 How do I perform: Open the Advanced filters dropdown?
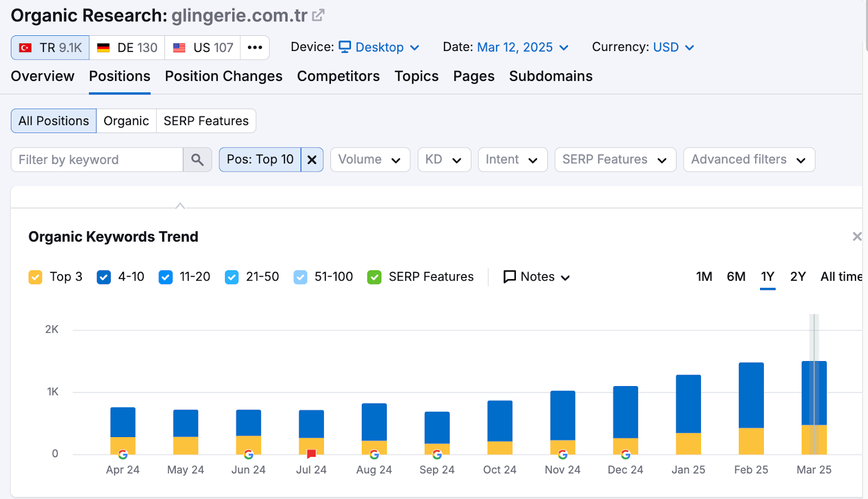point(748,160)
